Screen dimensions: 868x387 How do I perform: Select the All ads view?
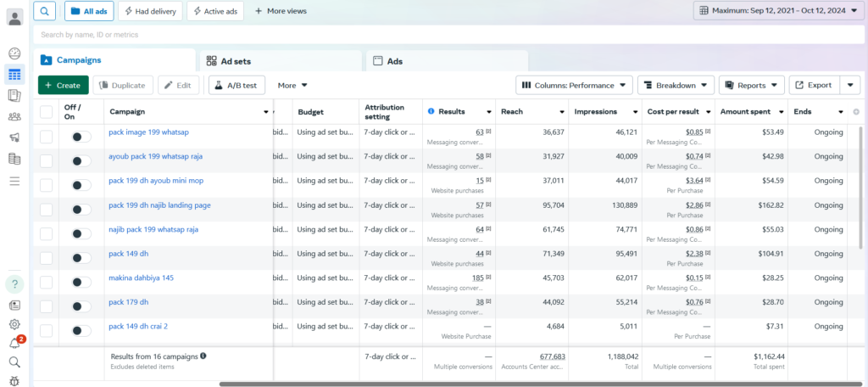tap(89, 10)
